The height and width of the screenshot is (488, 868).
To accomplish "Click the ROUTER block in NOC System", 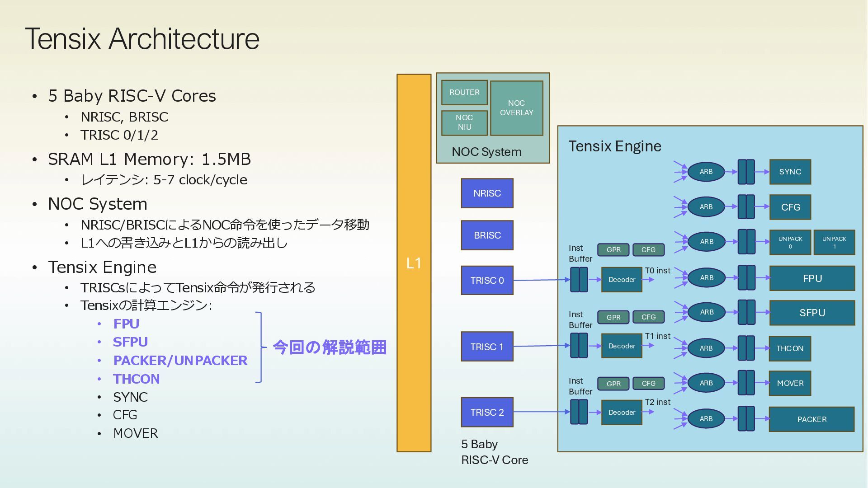I will 464,92.
